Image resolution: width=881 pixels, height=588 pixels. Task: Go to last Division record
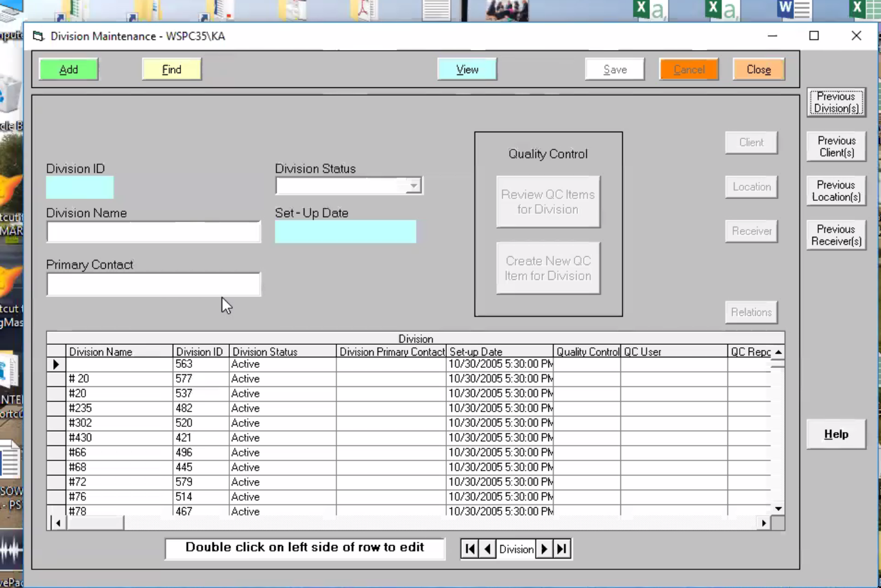click(x=562, y=549)
